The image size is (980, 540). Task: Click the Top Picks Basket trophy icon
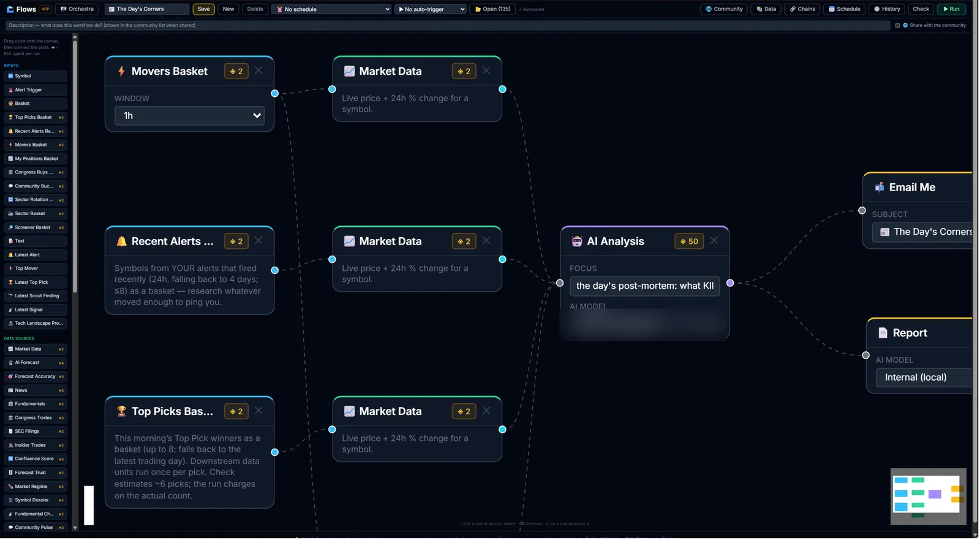pyautogui.click(x=121, y=411)
